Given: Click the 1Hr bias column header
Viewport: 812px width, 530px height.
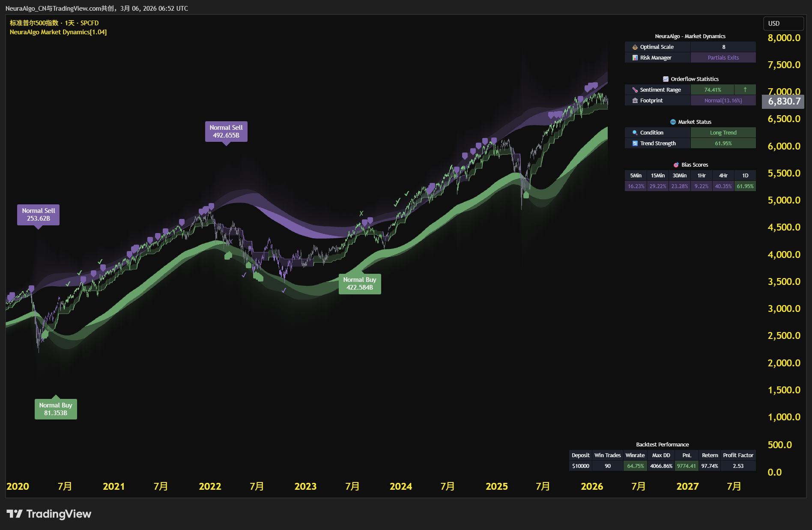Looking at the screenshot, I should pos(702,176).
